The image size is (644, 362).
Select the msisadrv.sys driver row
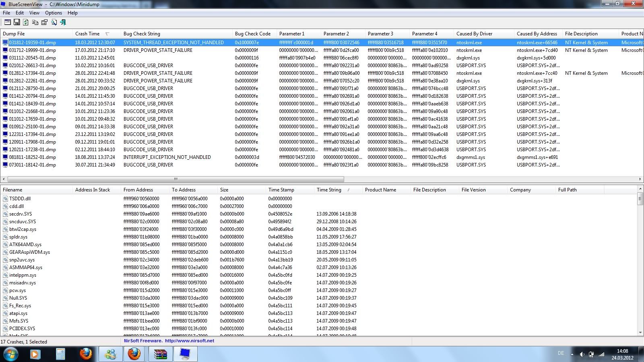(318, 283)
